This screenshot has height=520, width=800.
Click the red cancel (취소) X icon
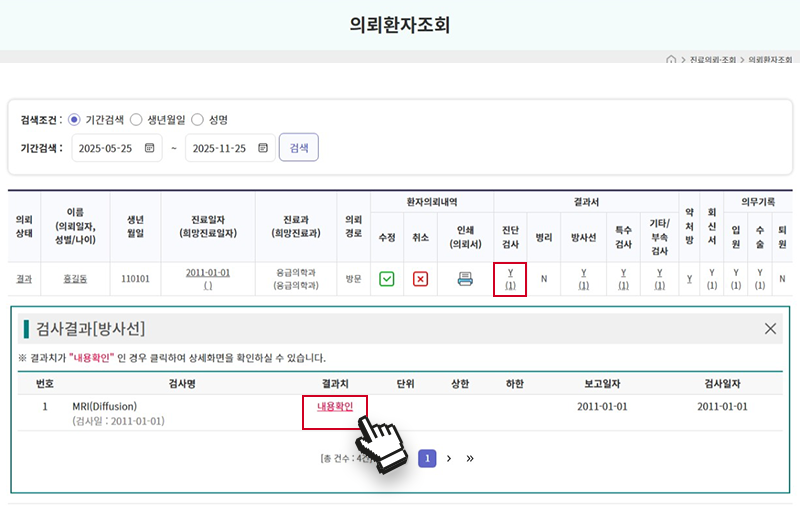(420, 279)
